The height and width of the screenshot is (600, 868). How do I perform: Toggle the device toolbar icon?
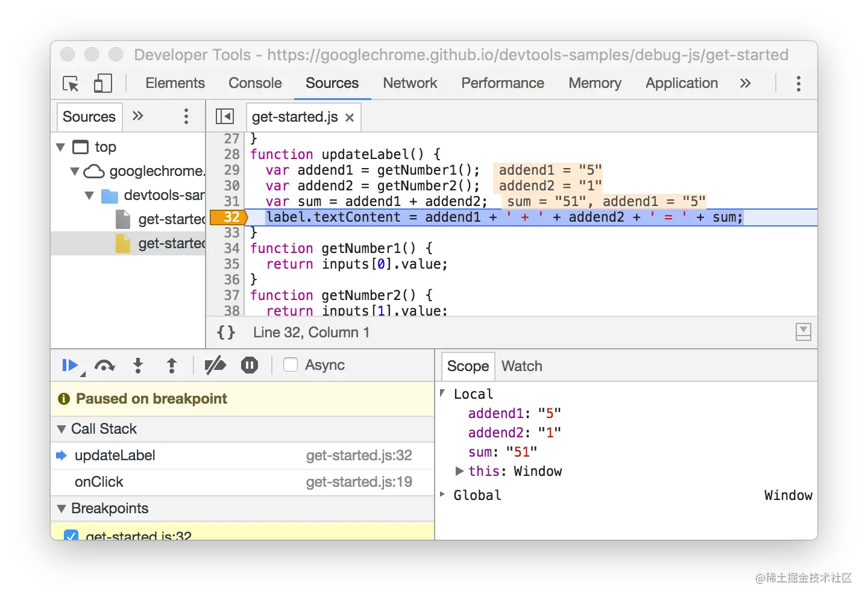coord(103,83)
